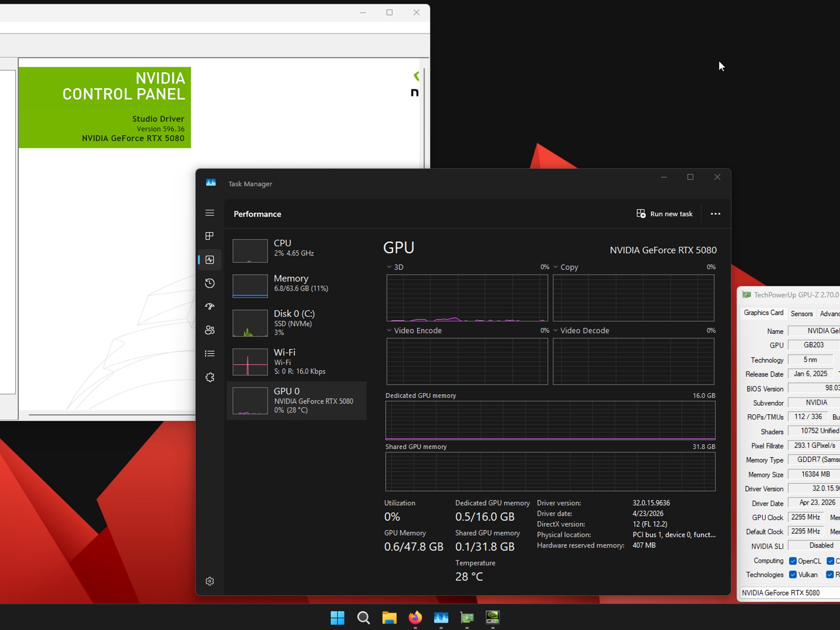Click NVIDIA GeForce RTX 5080 GPU heading
The height and width of the screenshot is (630, 840).
[x=663, y=250]
